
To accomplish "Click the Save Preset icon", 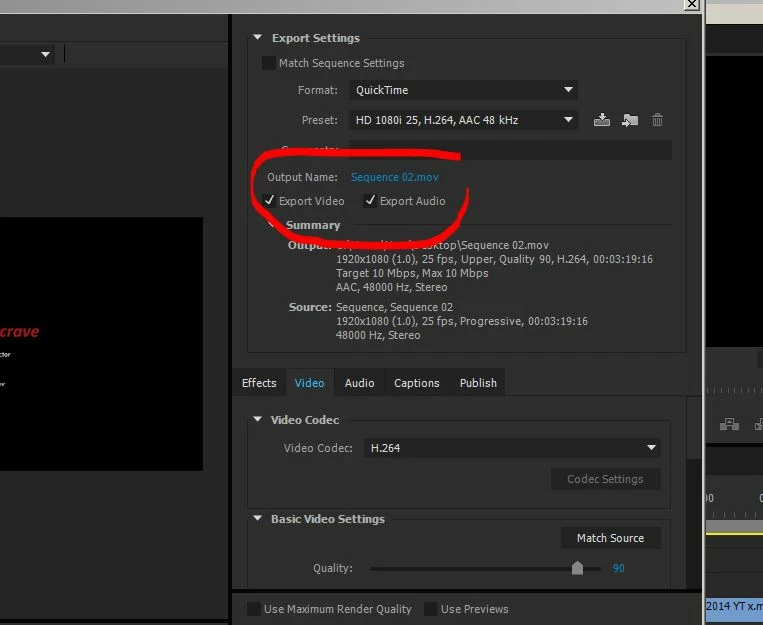I will [x=601, y=120].
